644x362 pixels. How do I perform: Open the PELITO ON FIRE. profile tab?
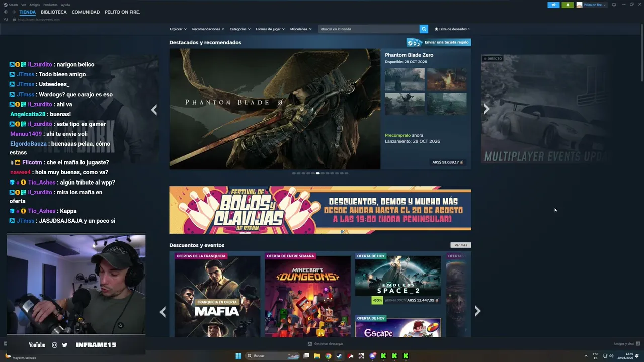coord(122,12)
